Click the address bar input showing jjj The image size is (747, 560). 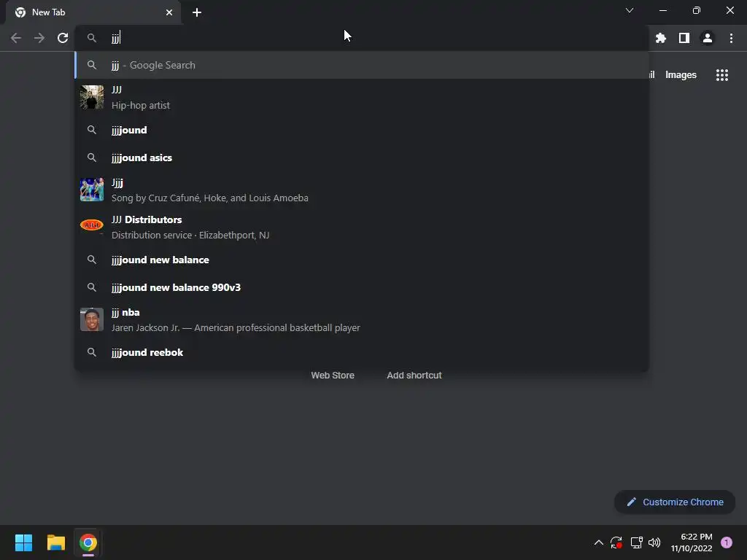(362, 38)
